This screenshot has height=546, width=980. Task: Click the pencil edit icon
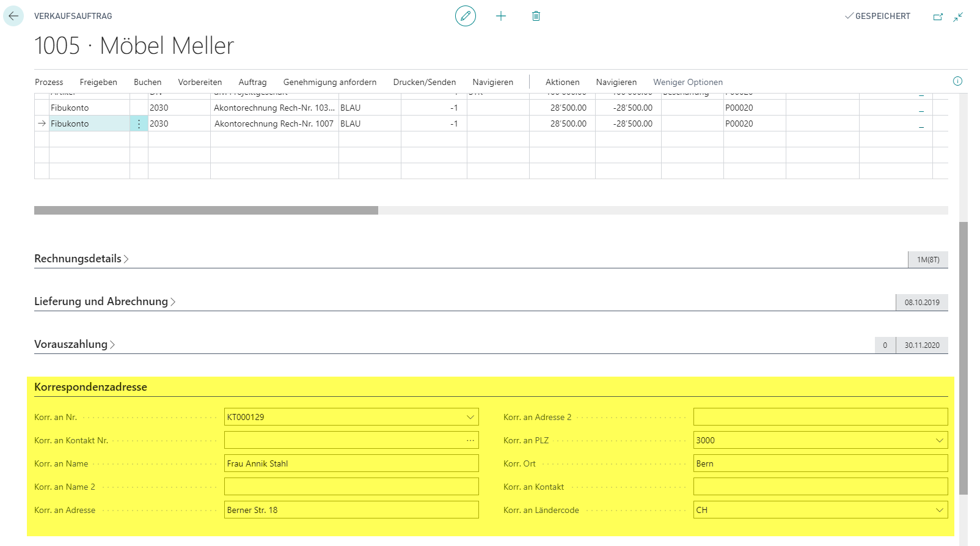pyautogui.click(x=466, y=16)
